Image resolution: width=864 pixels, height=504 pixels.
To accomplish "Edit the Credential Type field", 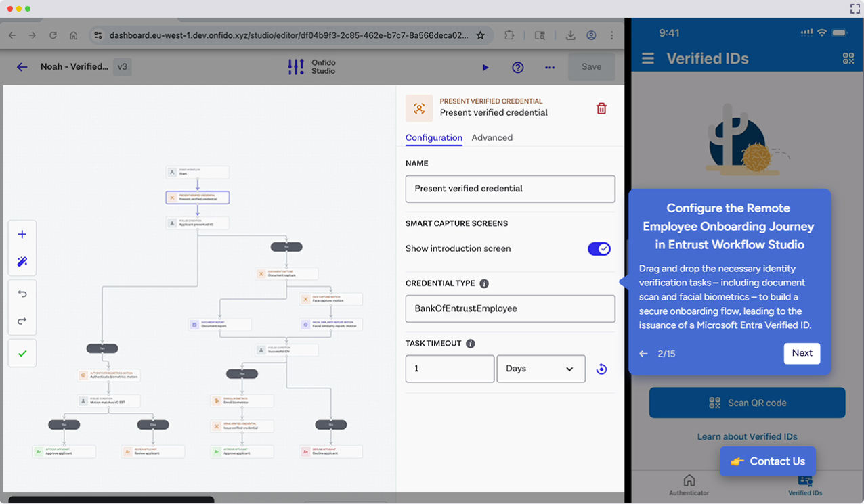I will coord(511,308).
